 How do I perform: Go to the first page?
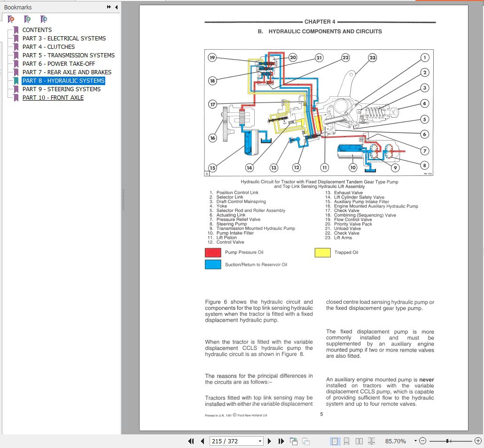(191, 441)
